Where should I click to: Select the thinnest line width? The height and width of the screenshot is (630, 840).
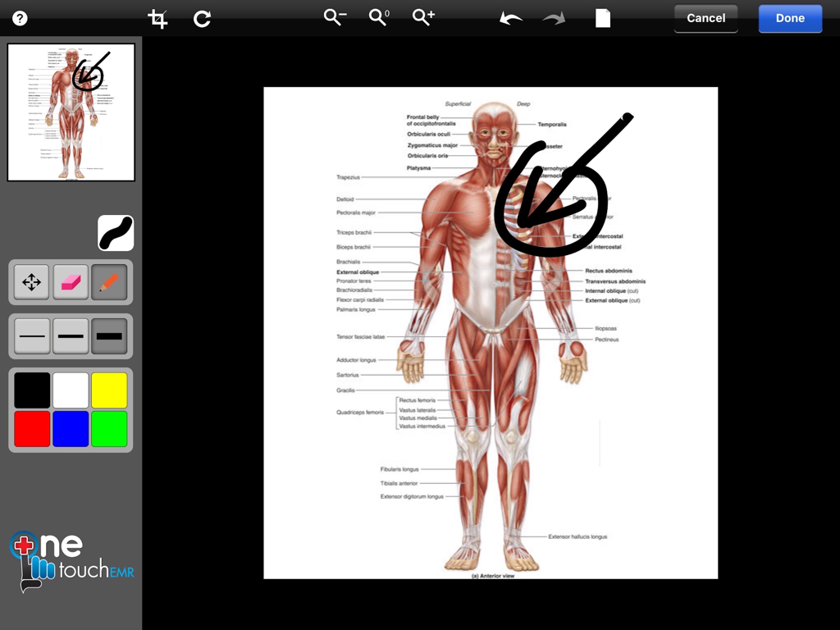[x=31, y=336]
